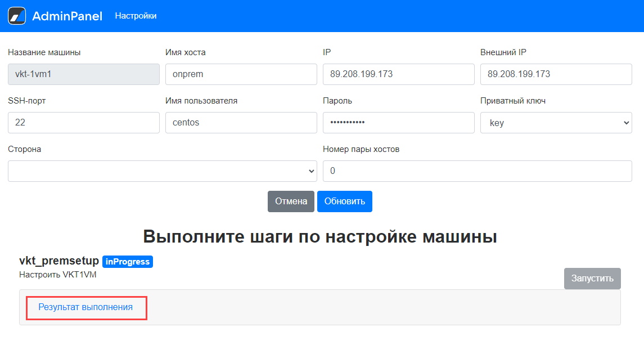Viewport: 644px width, 345px height.
Task: Click the Пароль password field
Action: tap(398, 123)
